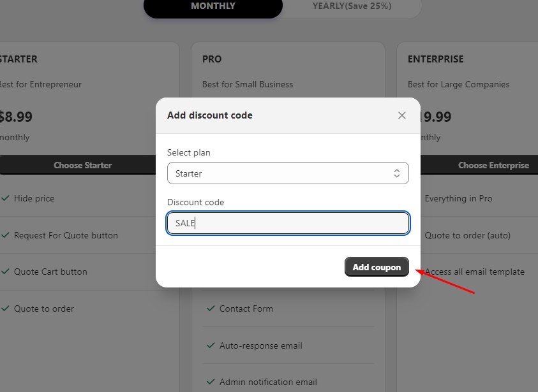The image size is (538, 392).
Task: Select the Everything in Pro feature text
Action: pyautogui.click(x=458, y=198)
